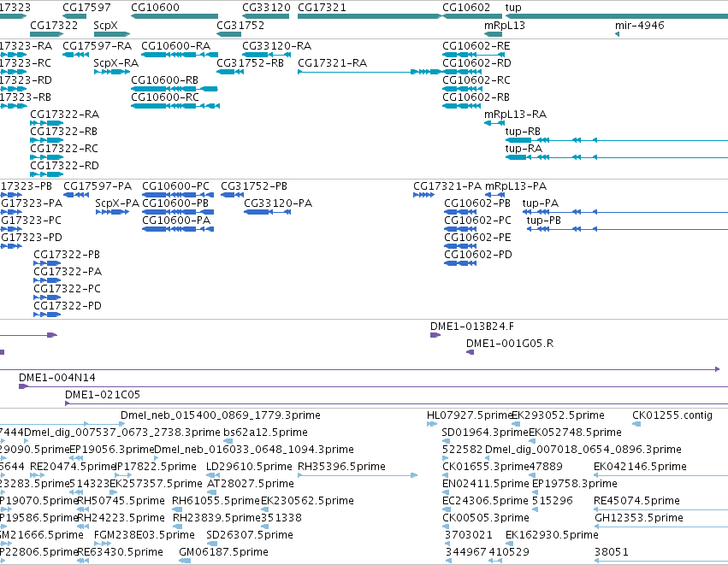Select the CG17322 gene label
The width and height of the screenshot is (728, 565).
(54, 26)
